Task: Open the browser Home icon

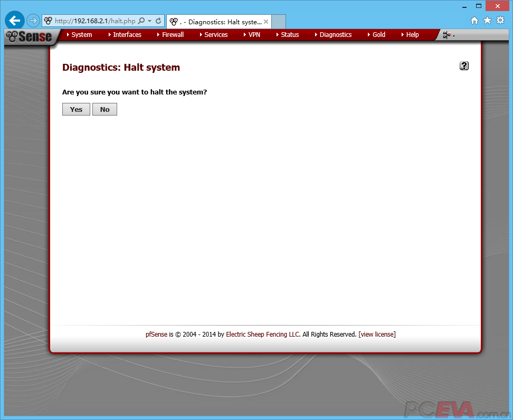Action: click(474, 21)
